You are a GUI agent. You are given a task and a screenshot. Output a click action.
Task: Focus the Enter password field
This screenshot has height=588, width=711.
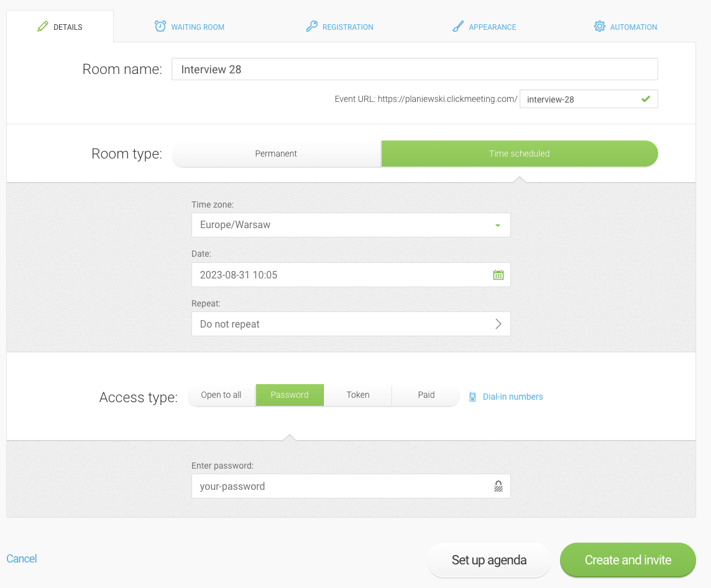[x=351, y=486]
